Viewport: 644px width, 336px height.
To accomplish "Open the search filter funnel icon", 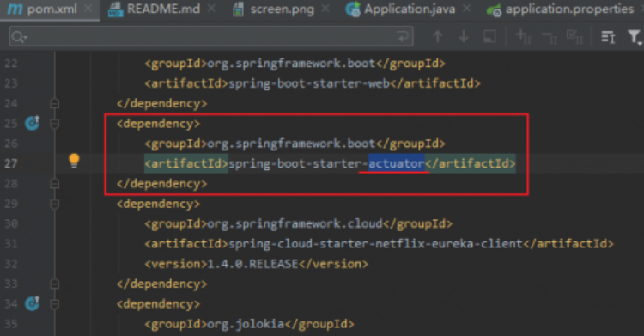I will pyautogui.click(x=635, y=37).
